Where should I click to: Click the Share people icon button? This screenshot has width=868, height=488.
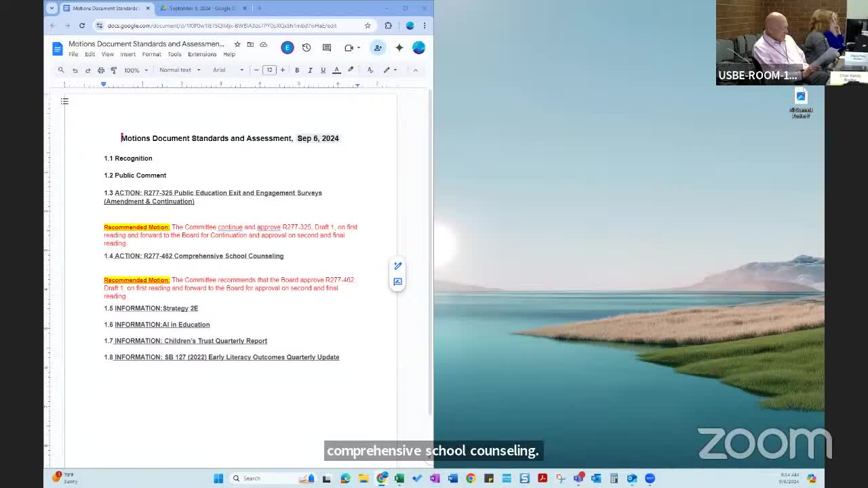[x=378, y=47]
